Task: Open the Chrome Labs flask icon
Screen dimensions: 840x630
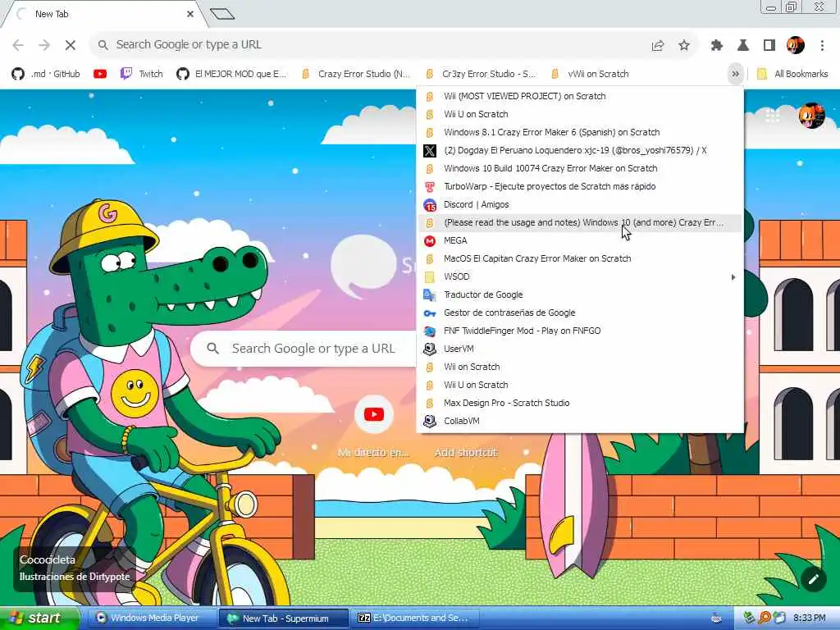Action: coord(743,46)
